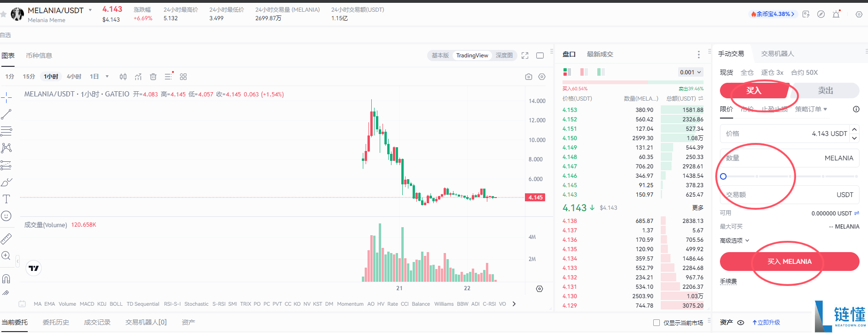The image size is (868, 333).
Task: Toggle favorite star for MELANIA/USDT
Action: (x=4, y=14)
